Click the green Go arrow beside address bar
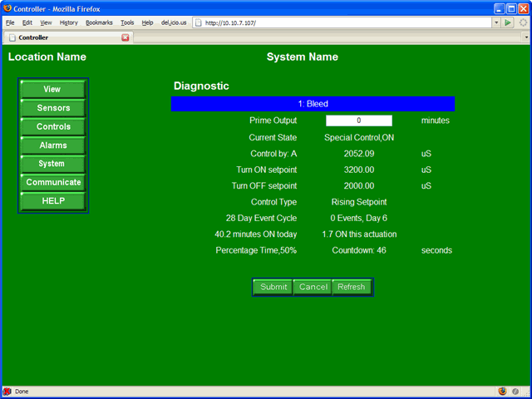Image resolution: width=532 pixels, height=399 pixels. click(508, 22)
